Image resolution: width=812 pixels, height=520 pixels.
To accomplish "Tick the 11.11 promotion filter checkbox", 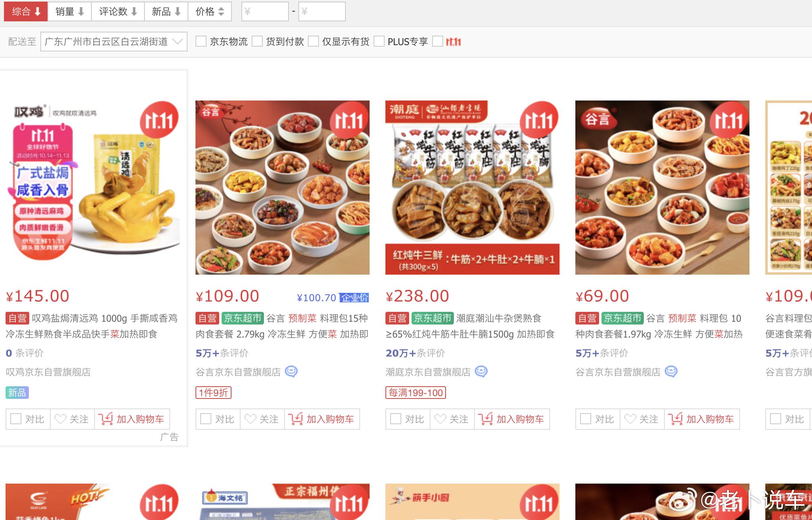I will point(438,42).
